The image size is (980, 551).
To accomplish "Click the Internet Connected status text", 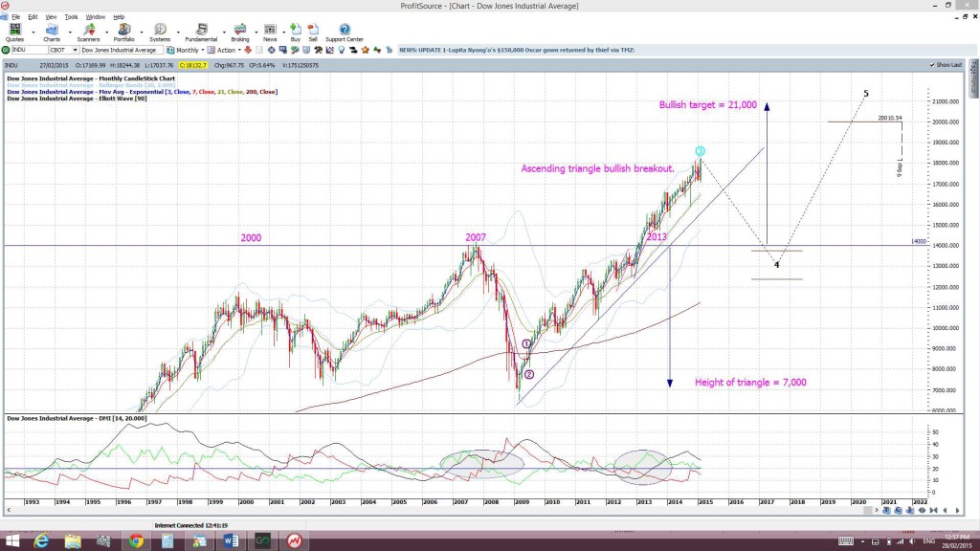I will (x=190, y=525).
